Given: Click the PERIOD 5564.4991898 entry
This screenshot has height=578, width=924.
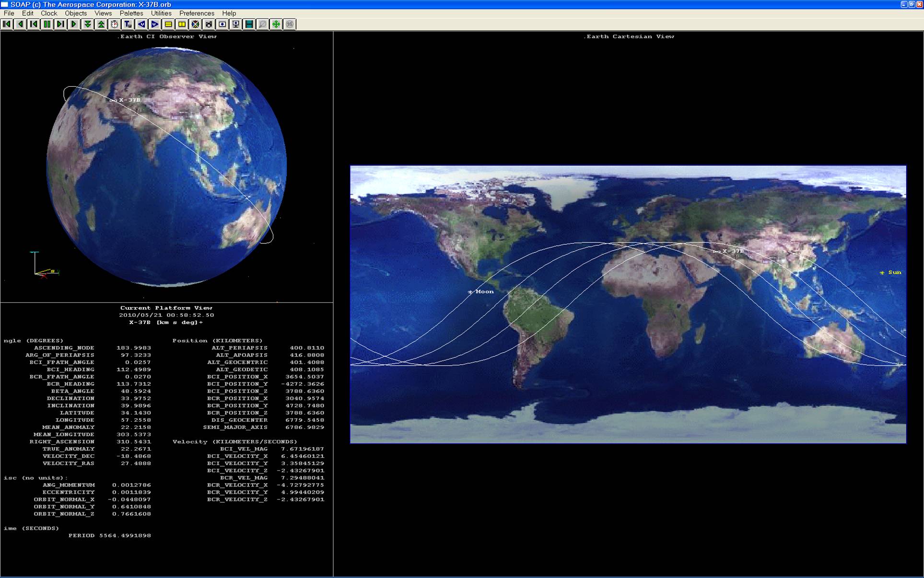Looking at the screenshot, I should [x=109, y=535].
